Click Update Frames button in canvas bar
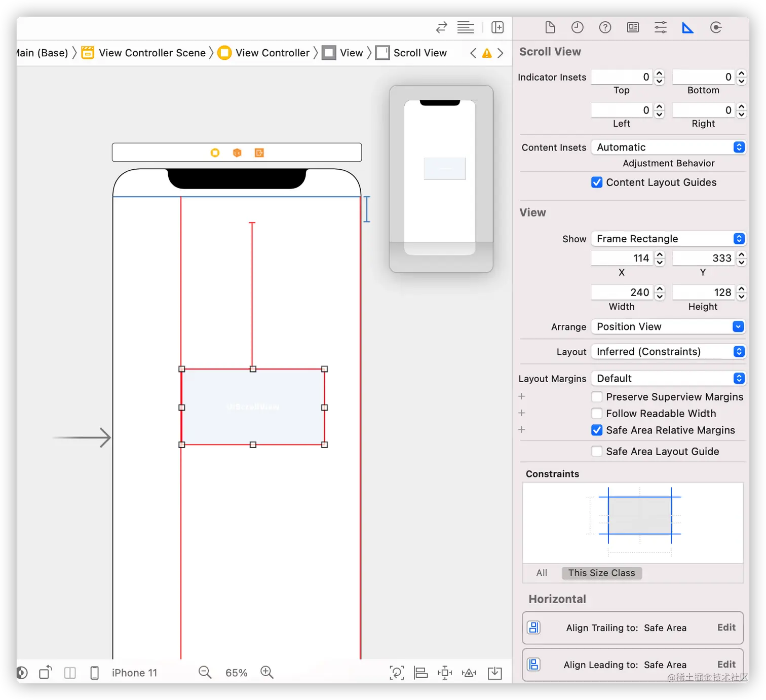The width and height of the screenshot is (766, 700). pos(397,673)
